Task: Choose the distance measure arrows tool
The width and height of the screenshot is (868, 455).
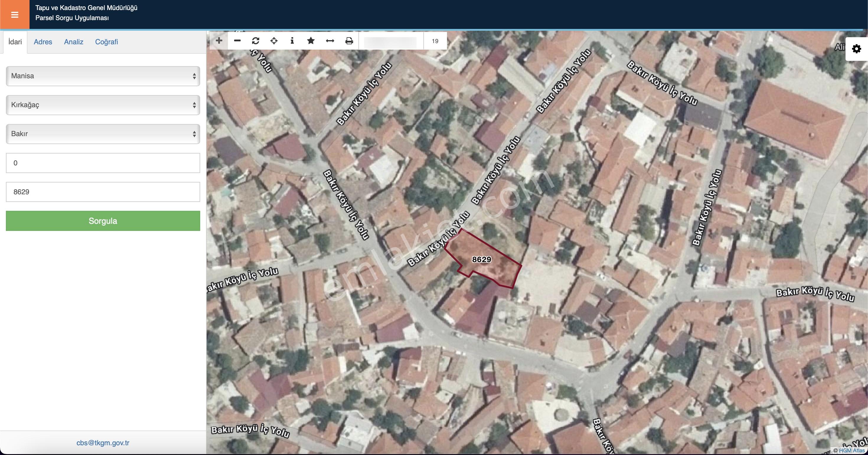Action: (330, 41)
